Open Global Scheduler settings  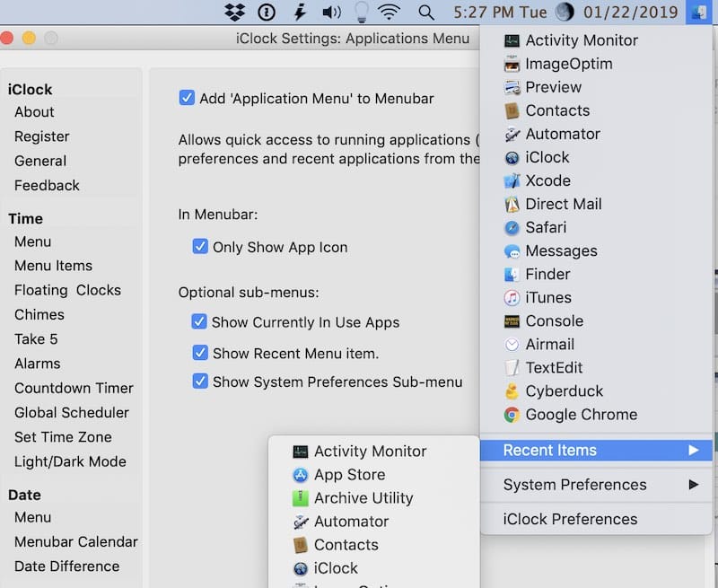click(72, 413)
